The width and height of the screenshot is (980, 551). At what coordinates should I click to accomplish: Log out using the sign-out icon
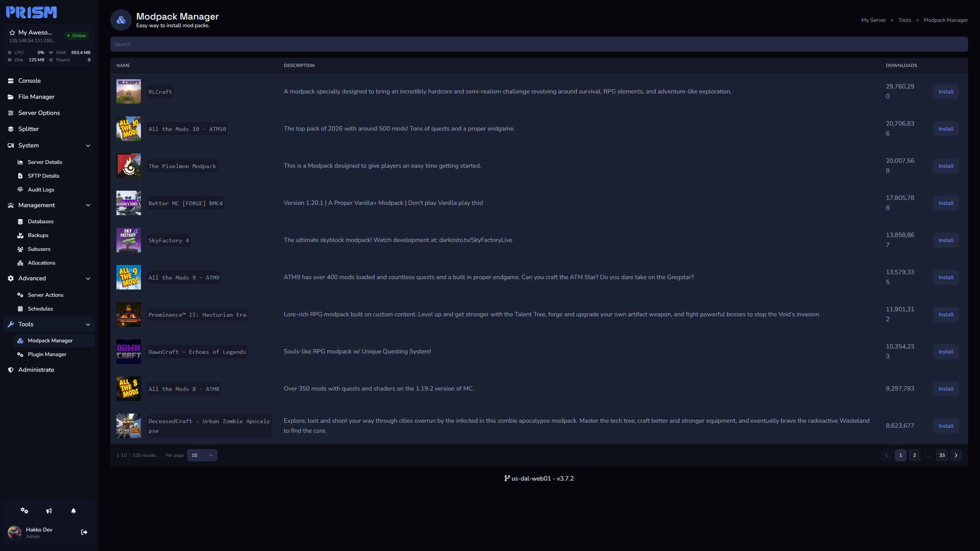(84, 532)
